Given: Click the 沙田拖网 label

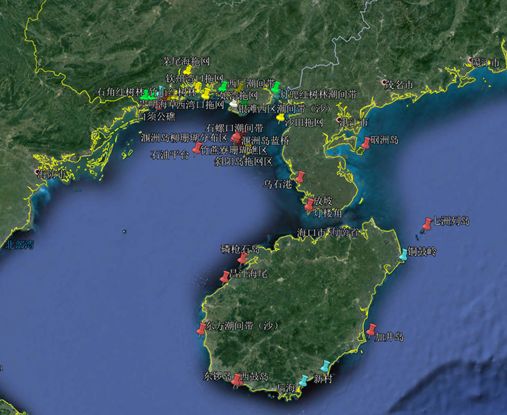Looking at the screenshot, I should click(x=305, y=123).
